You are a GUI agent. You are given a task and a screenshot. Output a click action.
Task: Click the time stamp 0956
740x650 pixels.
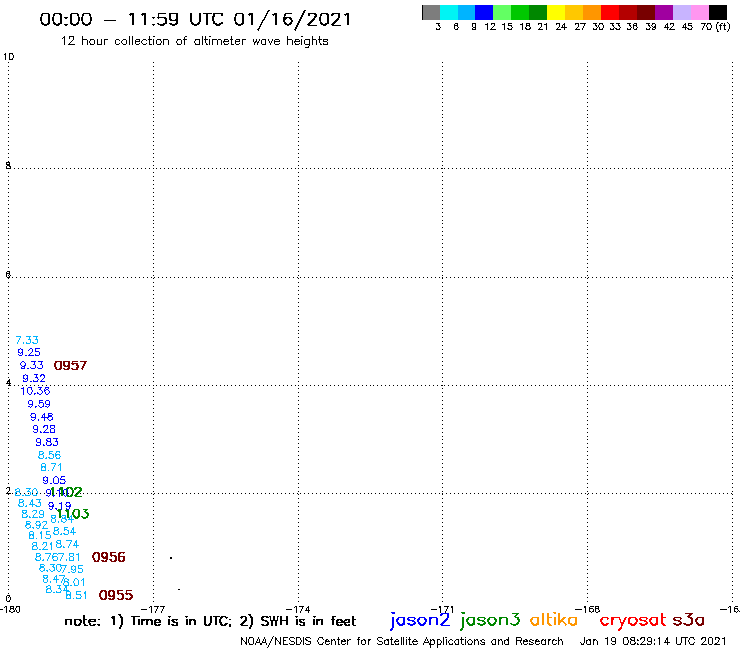click(x=109, y=557)
